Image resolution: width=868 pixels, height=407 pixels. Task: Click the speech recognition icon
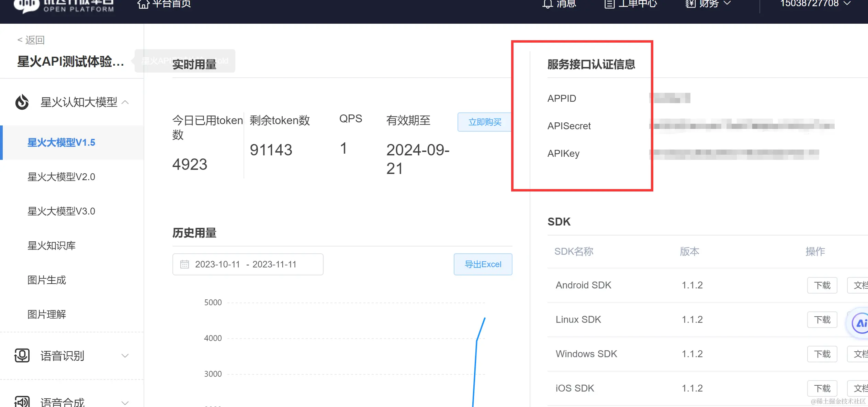(22, 355)
